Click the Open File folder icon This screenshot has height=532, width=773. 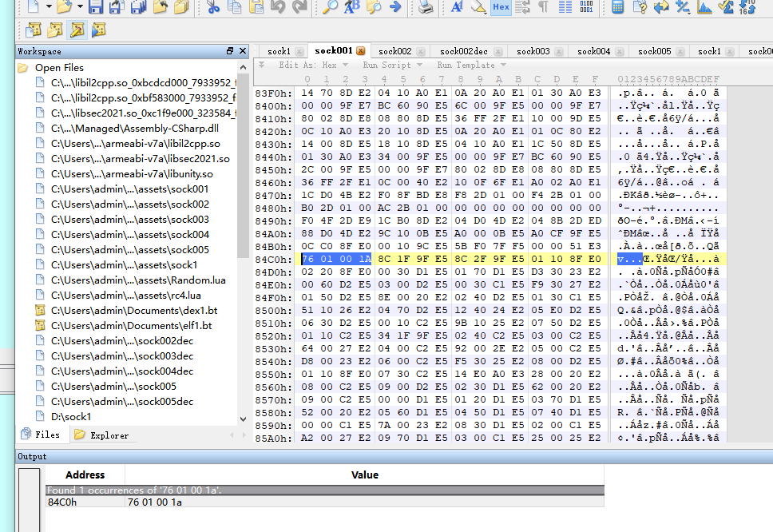(64, 6)
